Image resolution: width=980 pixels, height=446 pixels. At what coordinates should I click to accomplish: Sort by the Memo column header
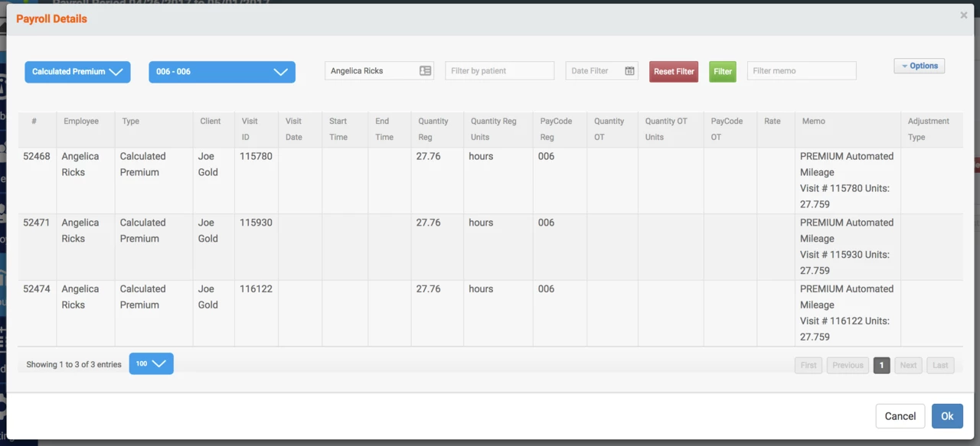point(813,122)
